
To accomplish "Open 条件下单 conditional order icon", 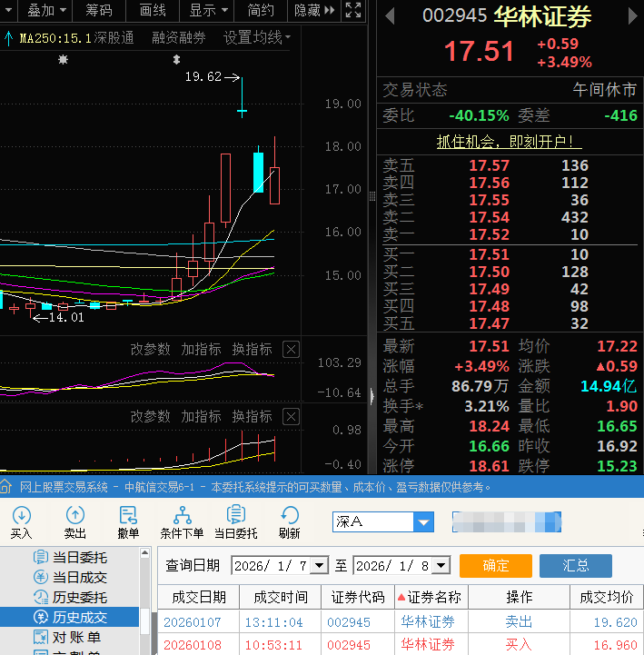I will [182, 522].
